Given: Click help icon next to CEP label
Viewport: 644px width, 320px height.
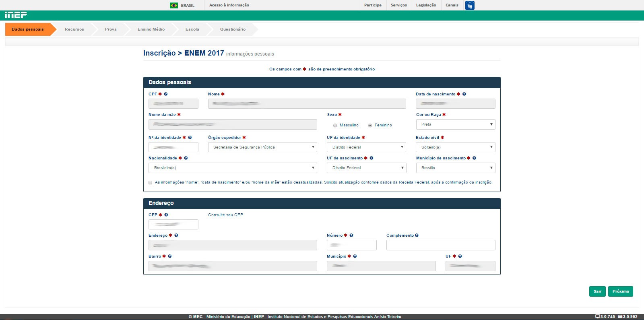Looking at the screenshot, I should [x=166, y=215].
